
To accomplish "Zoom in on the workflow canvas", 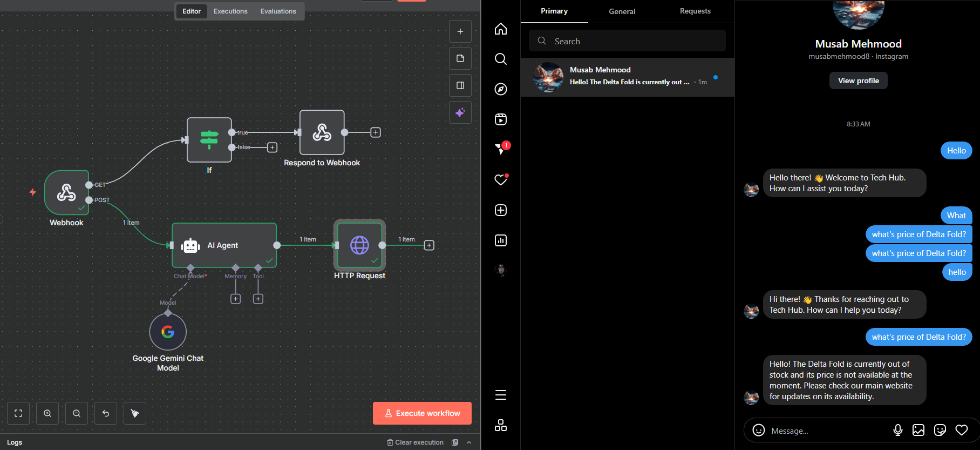I will click(47, 413).
